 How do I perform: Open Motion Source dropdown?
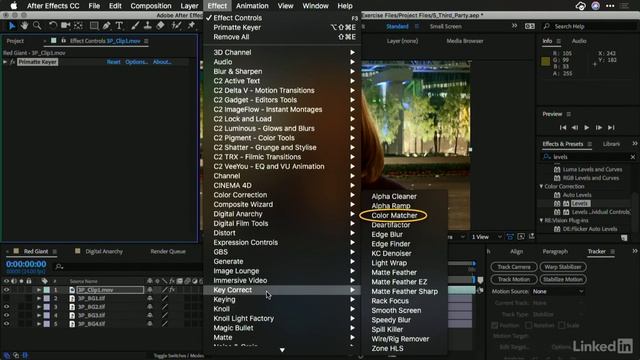click(558, 291)
